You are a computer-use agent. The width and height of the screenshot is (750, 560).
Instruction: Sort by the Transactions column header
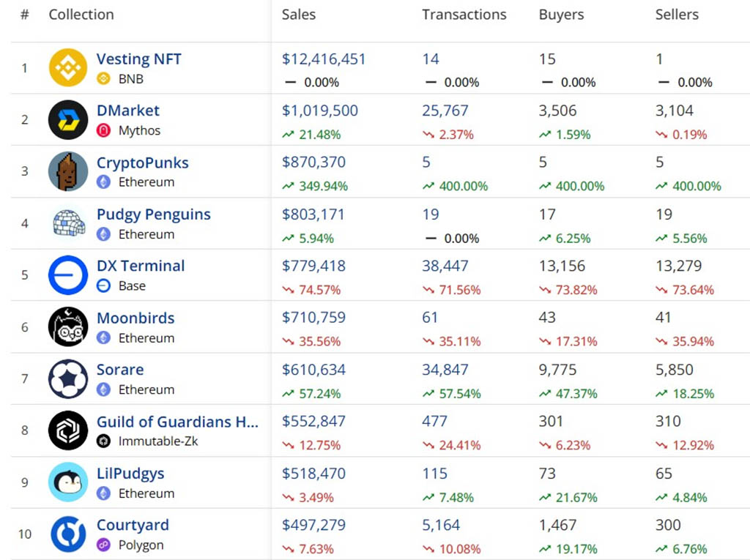pyautogui.click(x=464, y=15)
